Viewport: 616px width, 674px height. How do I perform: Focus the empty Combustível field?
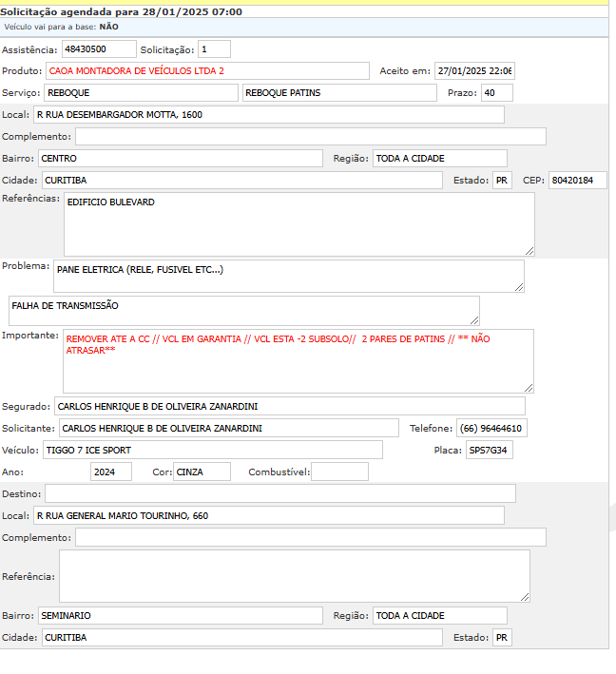pyautogui.click(x=338, y=472)
